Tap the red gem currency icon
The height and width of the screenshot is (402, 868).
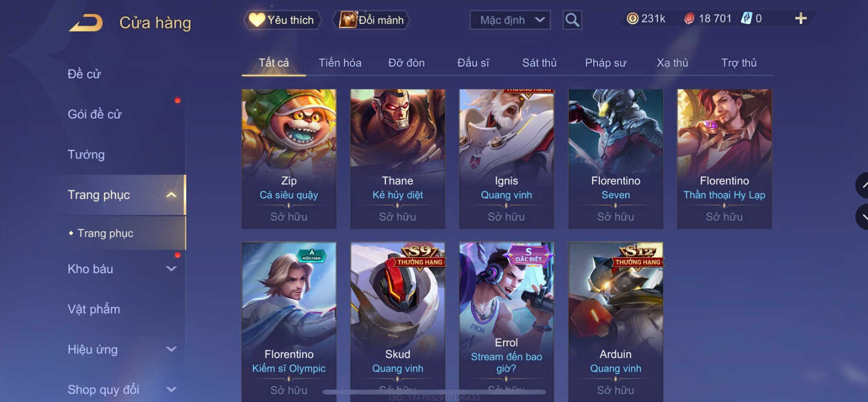click(689, 19)
